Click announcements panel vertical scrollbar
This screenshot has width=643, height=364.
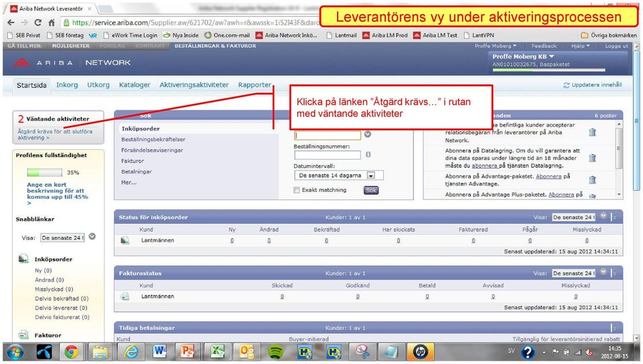619,159
